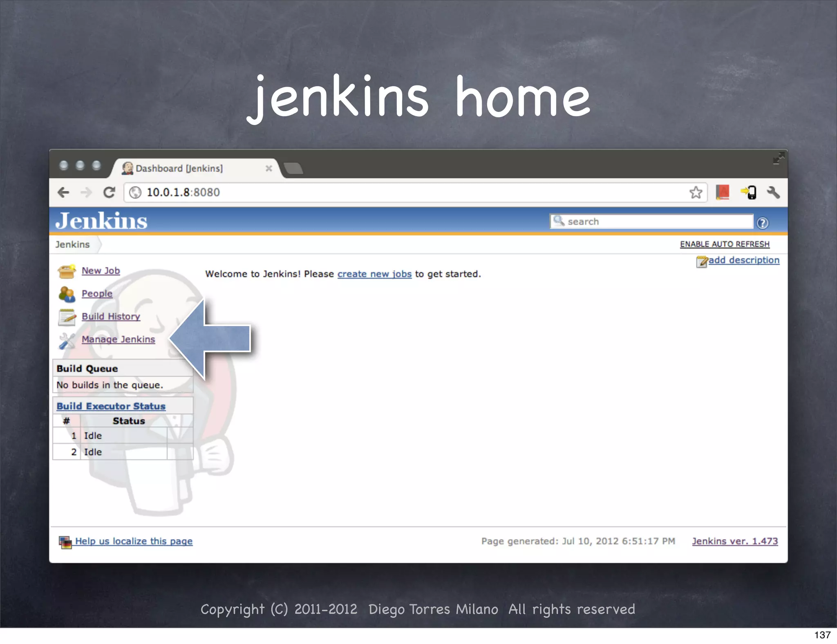
Task: Click the red bookmark extension icon
Action: [x=723, y=192]
